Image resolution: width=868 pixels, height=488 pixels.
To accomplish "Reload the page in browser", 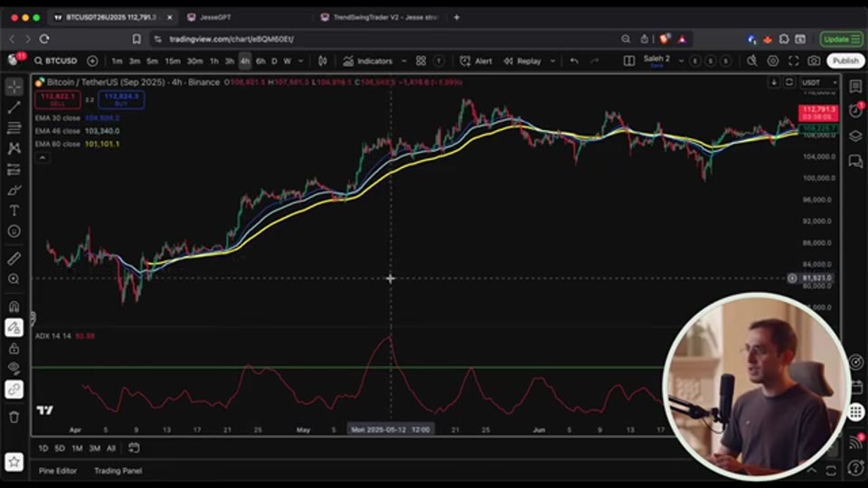I will pyautogui.click(x=44, y=39).
